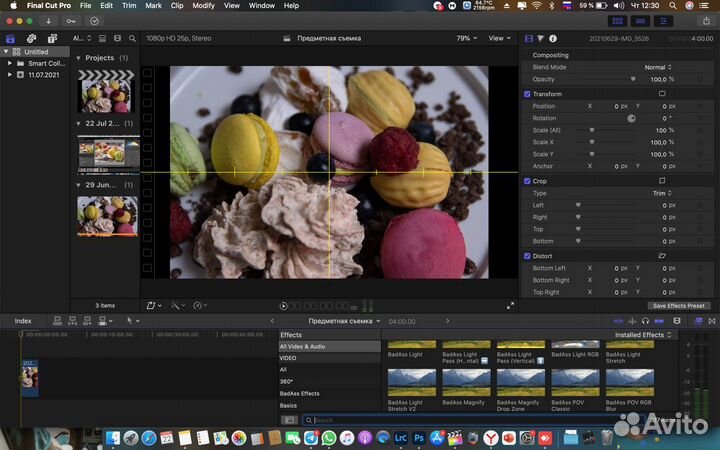Disable the Transform checkbox
The width and height of the screenshot is (720, 450).
click(527, 94)
